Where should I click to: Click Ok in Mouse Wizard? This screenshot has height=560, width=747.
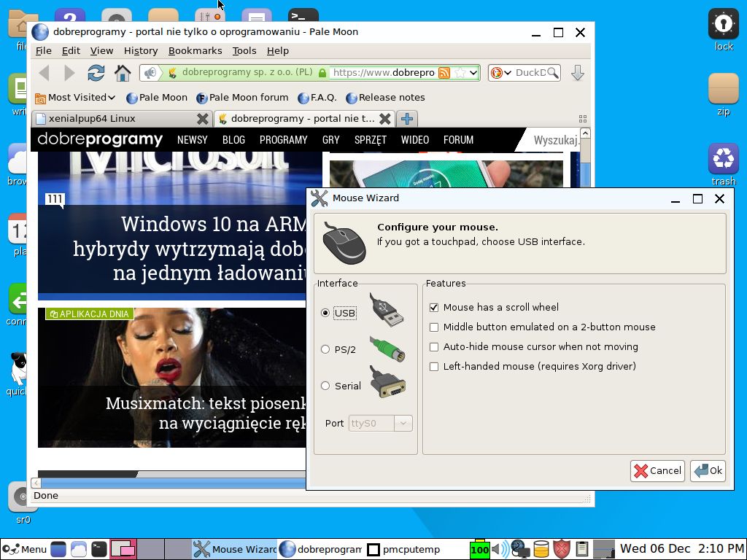pyautogui.click(x=708, y=471)
